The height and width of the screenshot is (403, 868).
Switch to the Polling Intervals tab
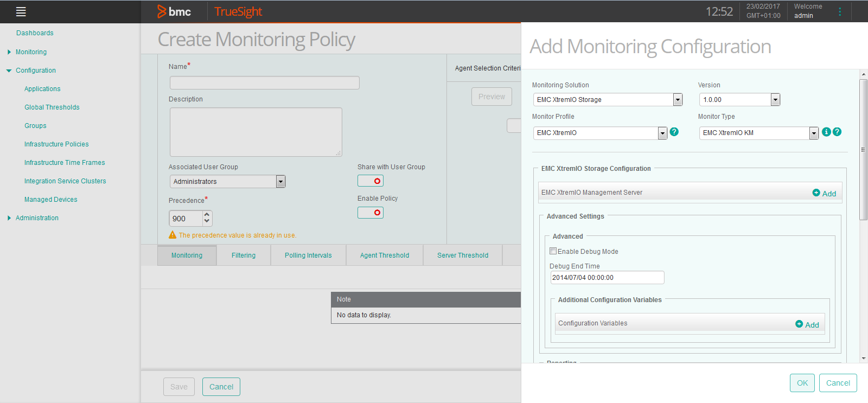pyautogui.click(x=308, y=255)
